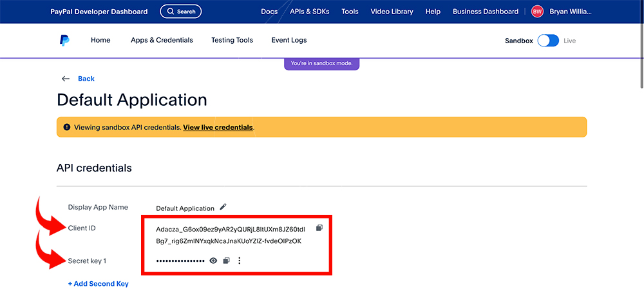Click the View live credentials link
Screen dimensions: 644x298
tap(218, 127)
